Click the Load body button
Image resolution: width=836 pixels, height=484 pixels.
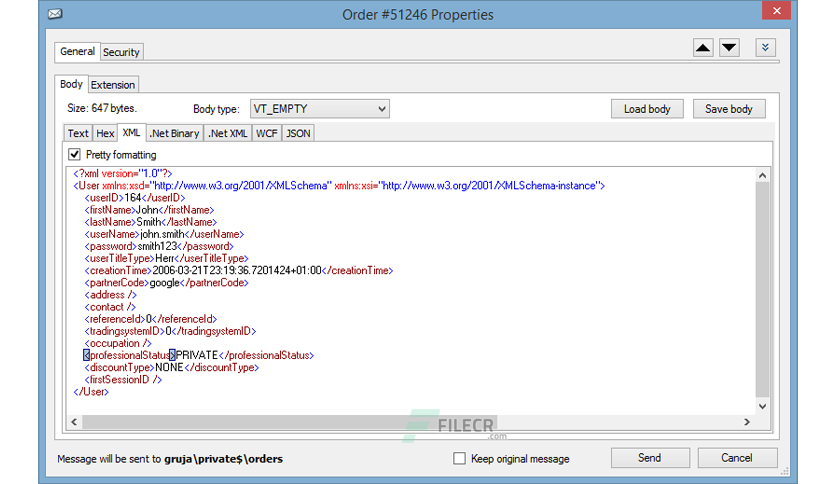coord(647,109)
